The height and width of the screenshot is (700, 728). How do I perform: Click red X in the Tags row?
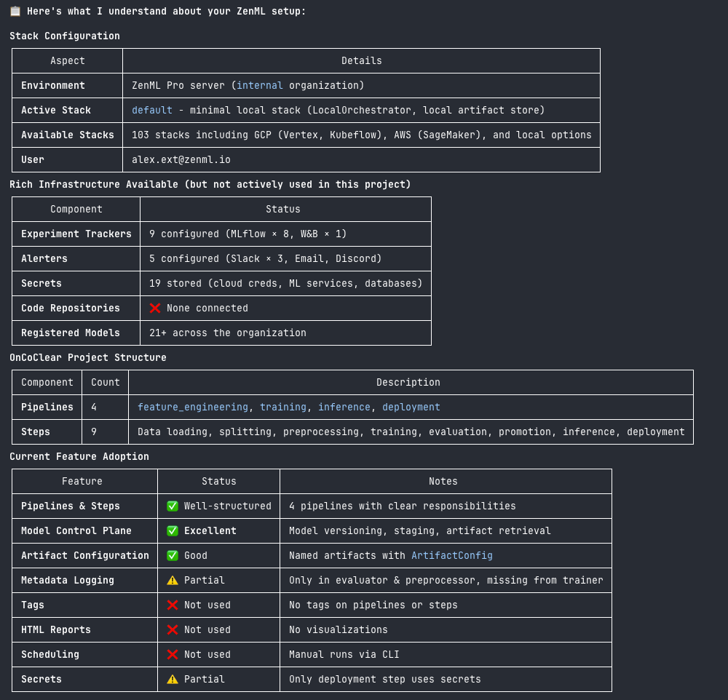tap(173, 605)
